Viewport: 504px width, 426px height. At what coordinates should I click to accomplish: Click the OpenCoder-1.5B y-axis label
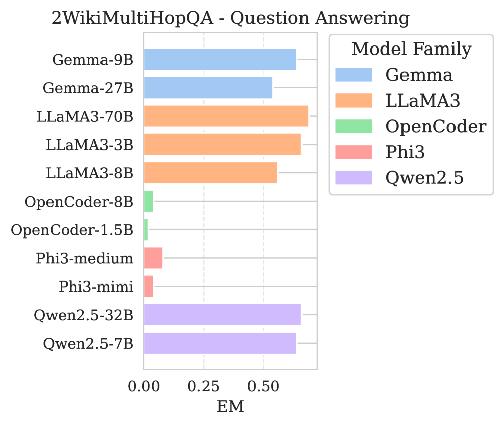pyautogui.click(x=72, y=230)
